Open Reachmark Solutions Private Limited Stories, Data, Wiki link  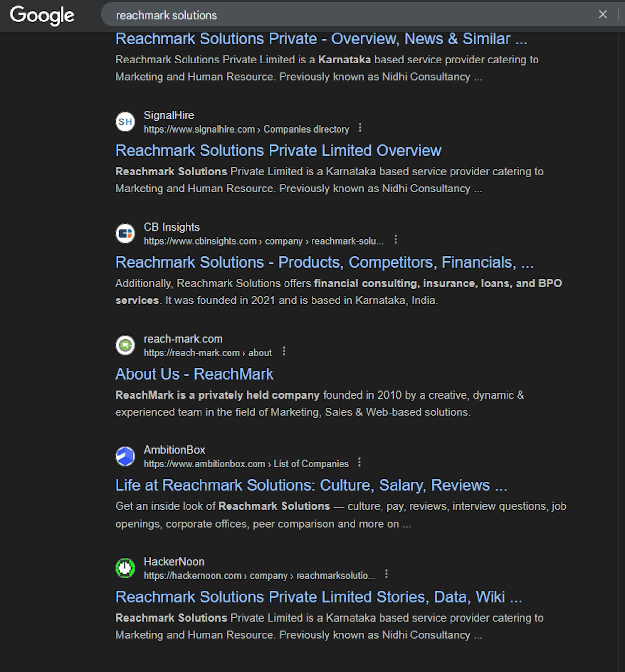pos(318,597)
